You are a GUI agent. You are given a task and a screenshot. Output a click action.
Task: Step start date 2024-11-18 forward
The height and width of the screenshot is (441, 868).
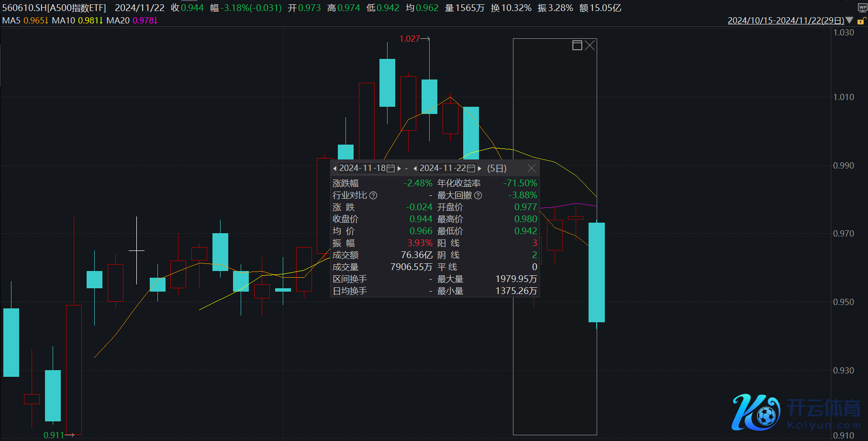399,169
